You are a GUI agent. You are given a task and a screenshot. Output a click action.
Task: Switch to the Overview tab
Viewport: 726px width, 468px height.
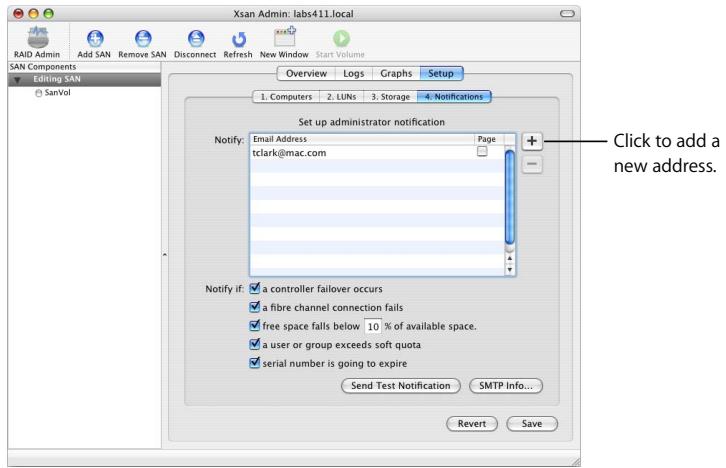[306, 74]
